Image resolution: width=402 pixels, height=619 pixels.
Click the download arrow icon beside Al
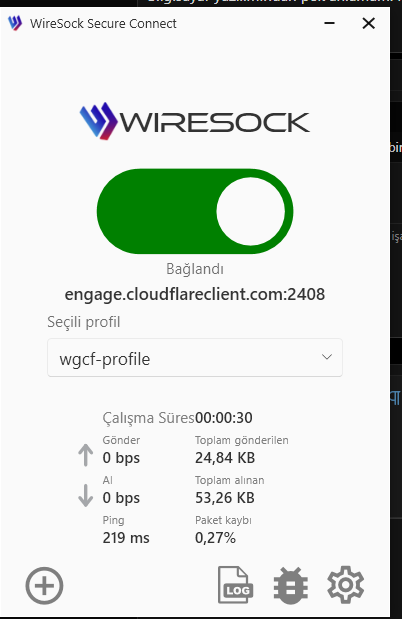point(85,495)
